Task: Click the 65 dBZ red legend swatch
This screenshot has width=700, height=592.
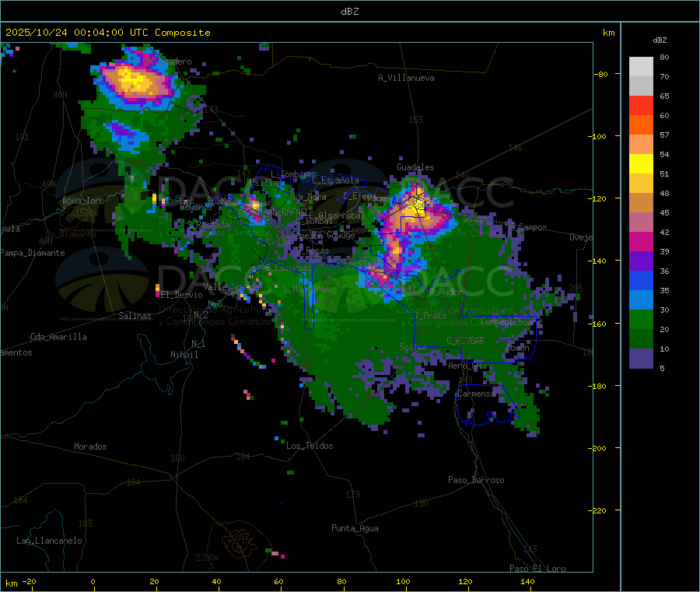Action: pos(641,105)
